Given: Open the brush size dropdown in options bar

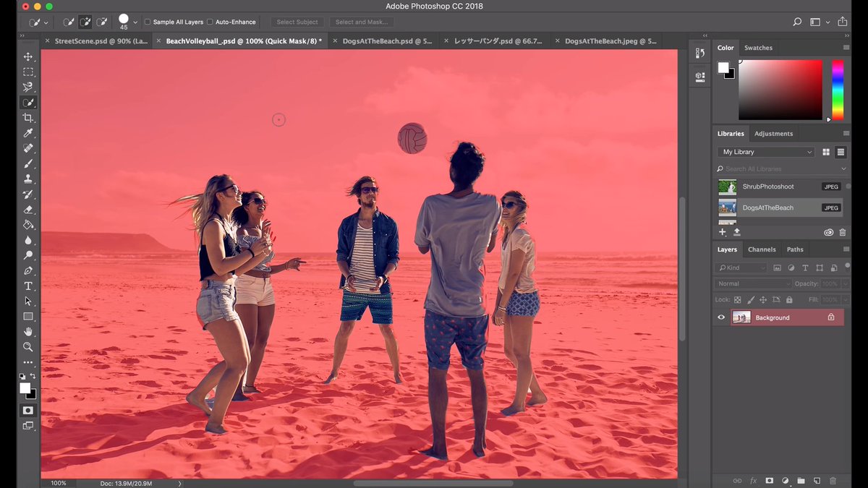Looking at the screenshot, I should click(x=135, y=22).
